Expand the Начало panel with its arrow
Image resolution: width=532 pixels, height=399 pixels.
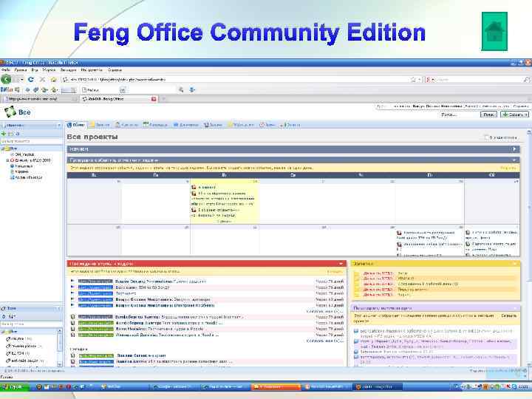(514, 149)
